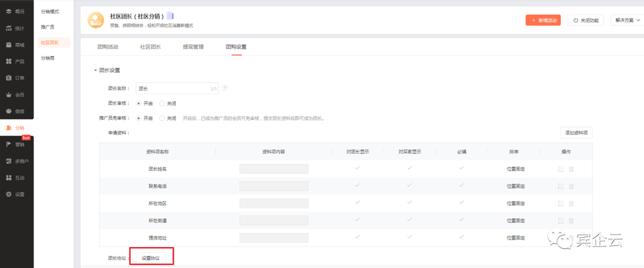Open 多商户 multi-merchant in the left sidebar
The width and height of the screenshot is (644, 268).
click(x=17, y=161)
